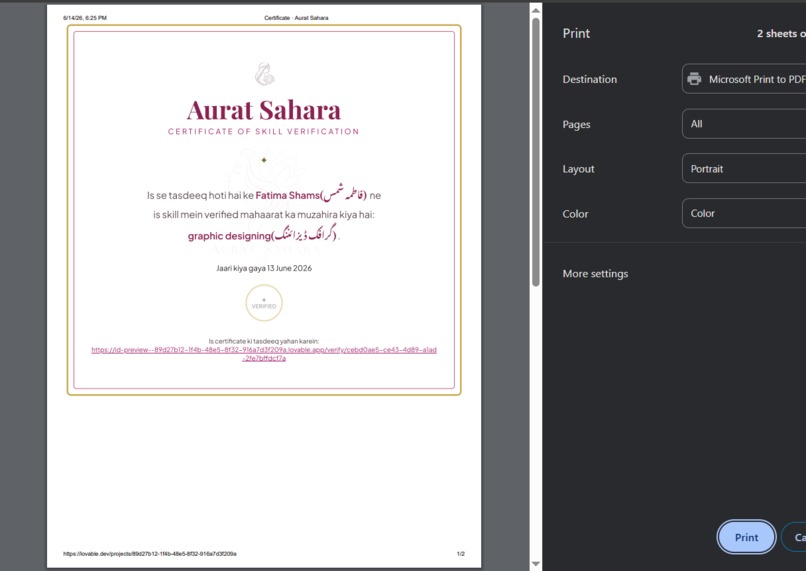Screen dimensions: 806x571
Task: Click the name Fatima Shams
Action: [287, 195]
